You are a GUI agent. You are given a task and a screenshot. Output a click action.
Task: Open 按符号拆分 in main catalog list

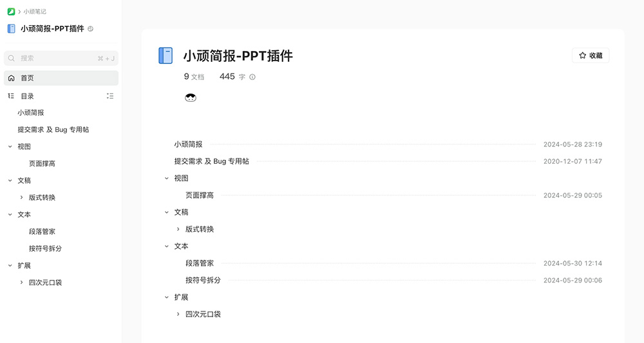(x=203, y=280)
